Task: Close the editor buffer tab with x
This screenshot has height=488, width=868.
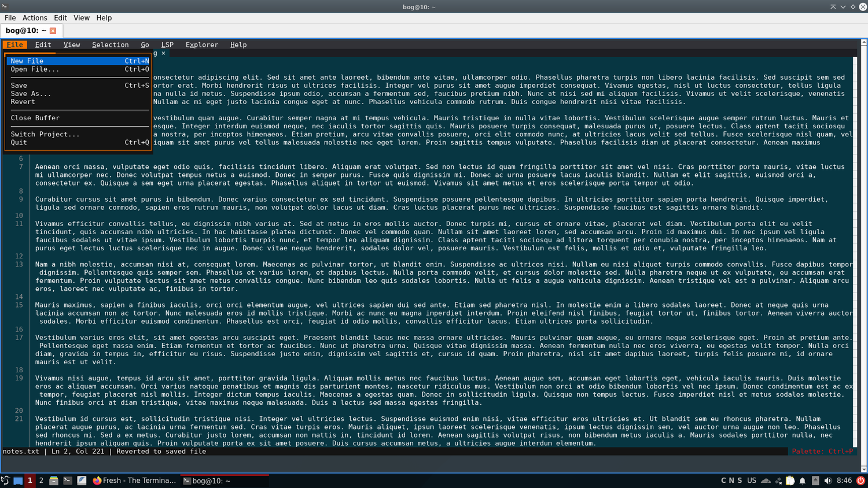Action: 163,53
